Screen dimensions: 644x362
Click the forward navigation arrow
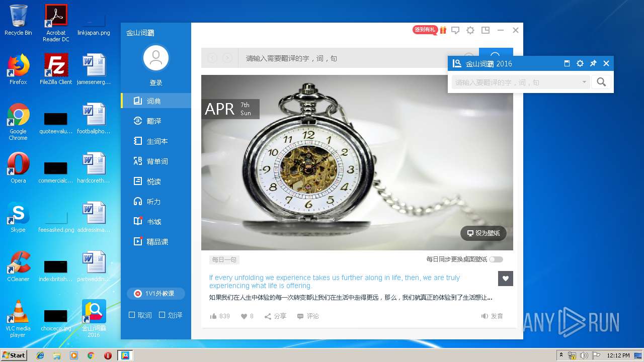click(x=227, y=58)
